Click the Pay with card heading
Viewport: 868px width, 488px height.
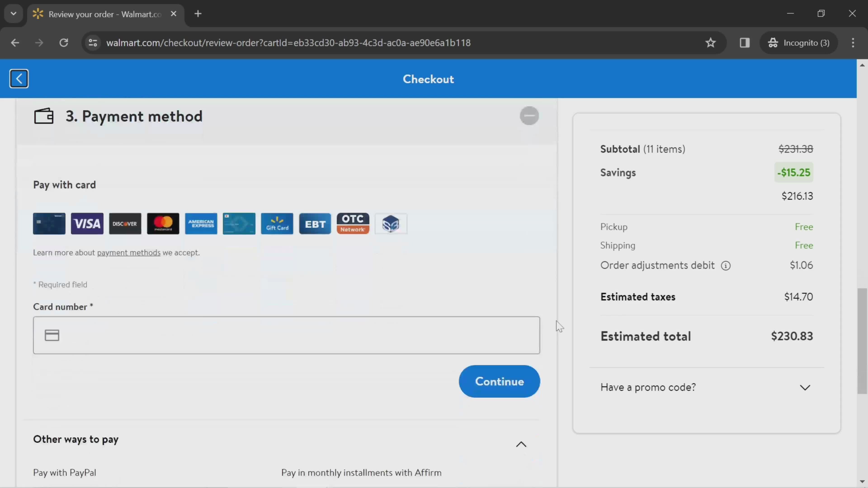[x=64, y=185]
